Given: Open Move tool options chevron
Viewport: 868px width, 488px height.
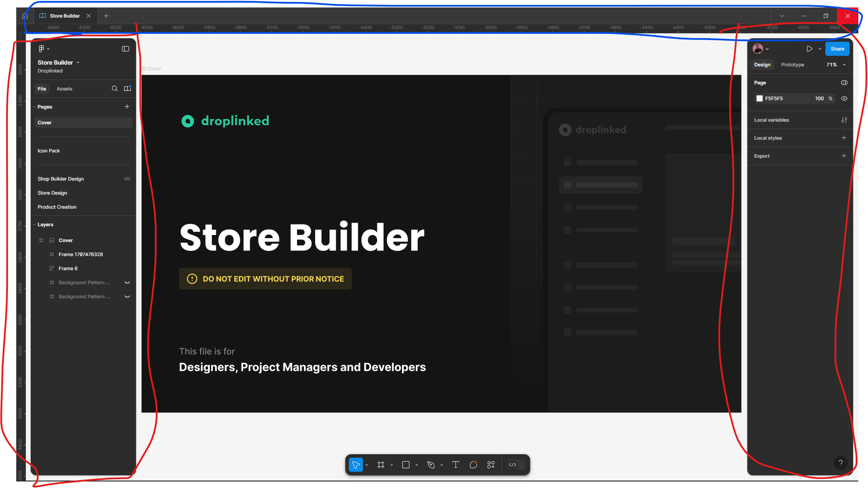Looking at the screenshot, I should point(366,465).
